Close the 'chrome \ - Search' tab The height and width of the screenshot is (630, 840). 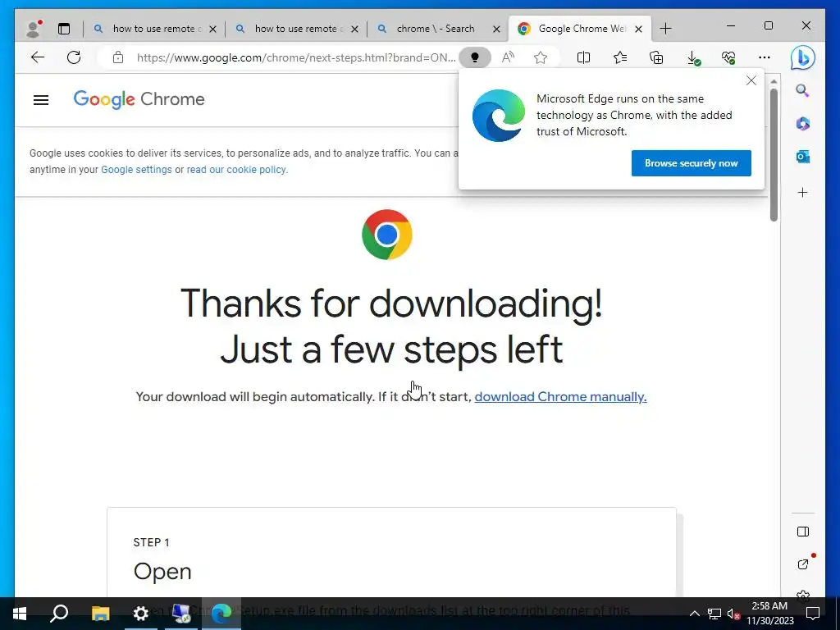pos(496,29)
